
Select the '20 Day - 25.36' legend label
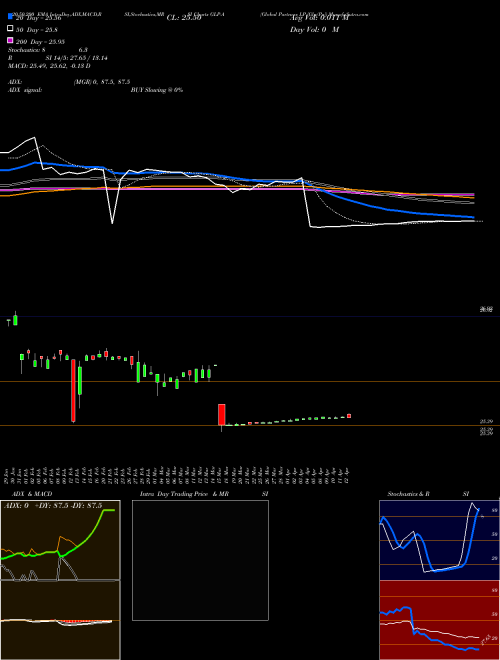tap(38, 18)
